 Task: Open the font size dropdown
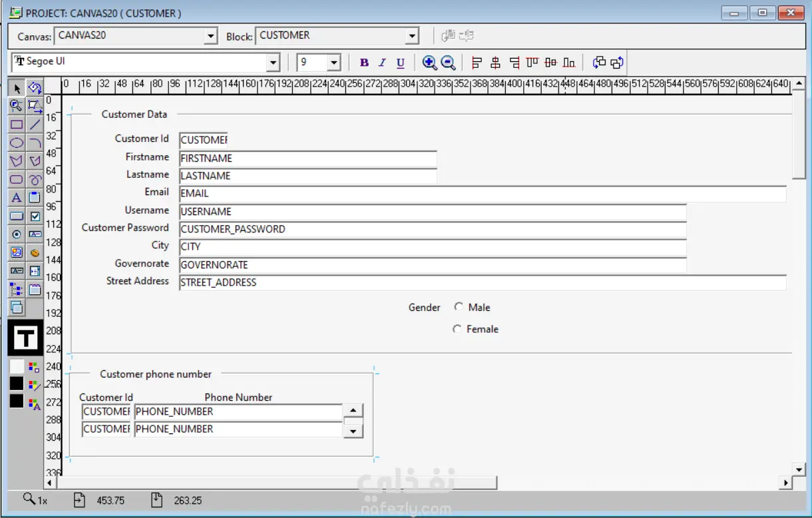click(334, 63)
